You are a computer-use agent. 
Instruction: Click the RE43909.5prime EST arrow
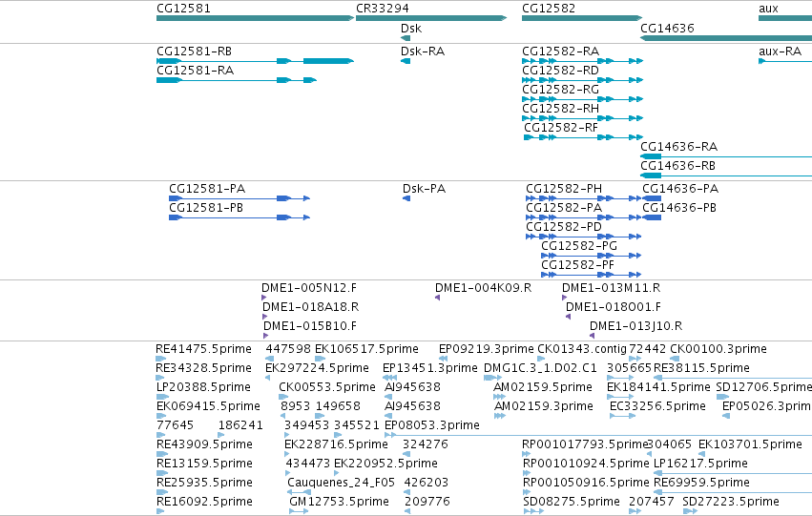(x=162, y=454)
